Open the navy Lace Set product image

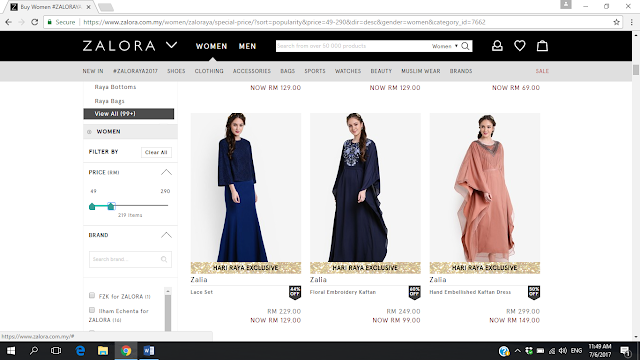(x=246, y=187)
